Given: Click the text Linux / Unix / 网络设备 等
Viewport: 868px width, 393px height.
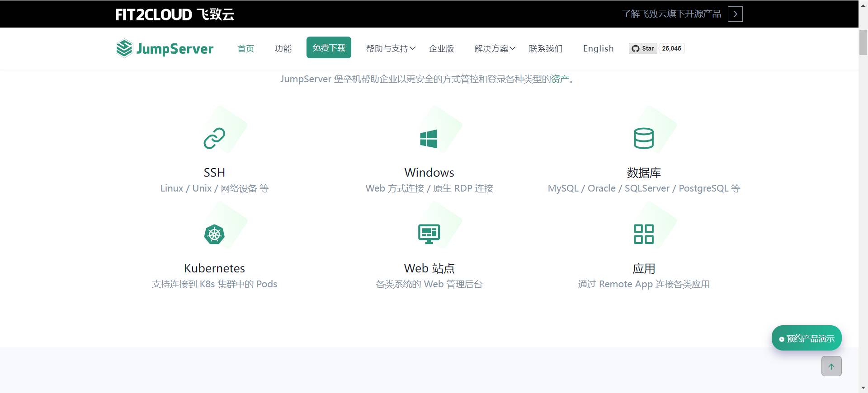Looking at the screenshot, I should point(214,188).
